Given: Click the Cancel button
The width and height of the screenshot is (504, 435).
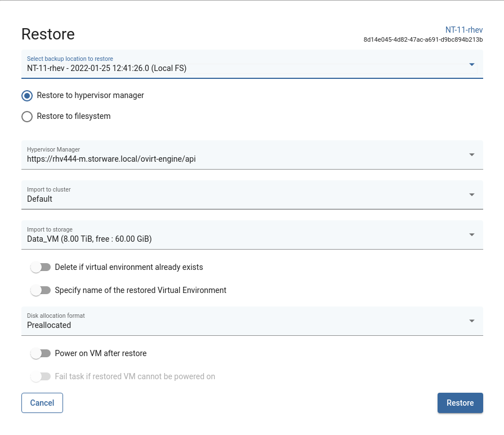Looking at the screenshot, I should [x=42, y=403].
